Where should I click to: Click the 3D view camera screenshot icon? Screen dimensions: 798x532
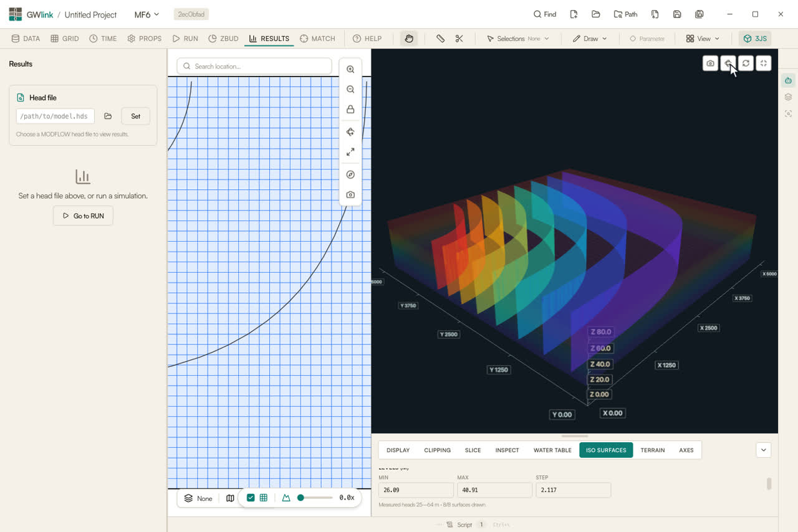coord(710,64)
